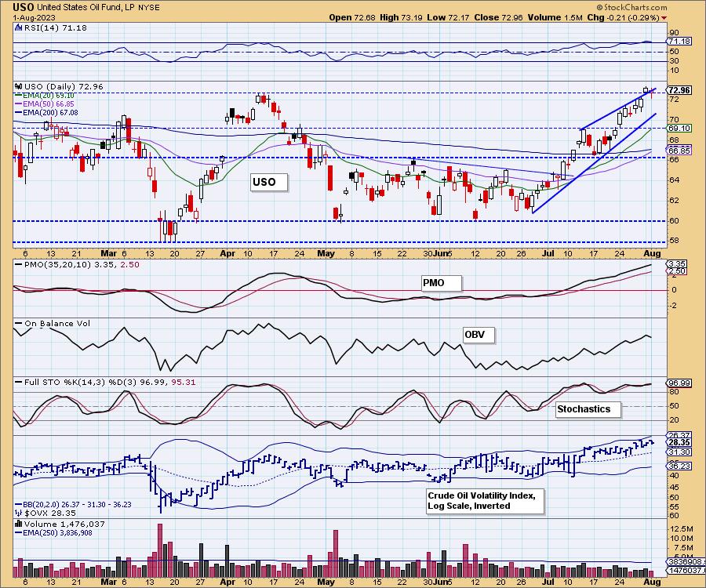Click the Jul label on bottom date axis
The height and width of the screenshot is (588, 706).
tap(548, 582)
